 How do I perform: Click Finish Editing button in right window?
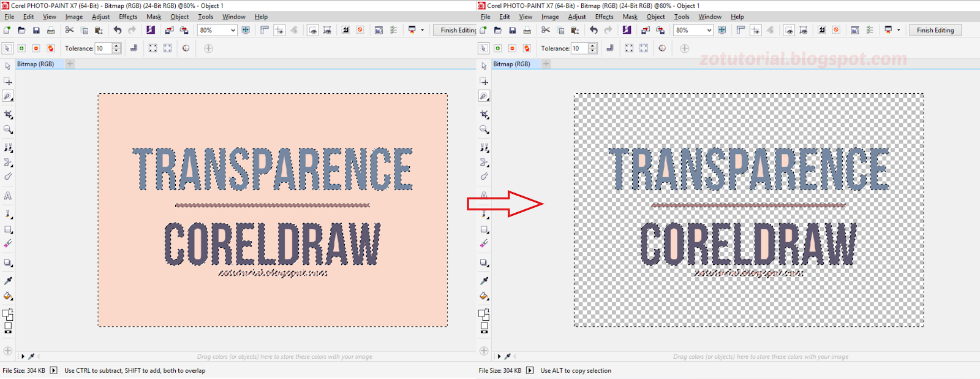935,30
